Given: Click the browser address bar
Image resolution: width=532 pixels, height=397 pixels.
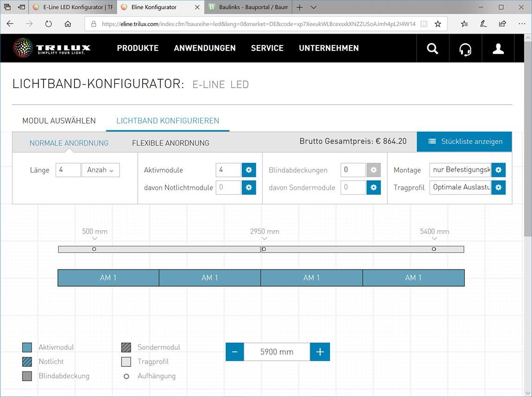Looking at the screenshot, I should (x=258, y=24).
